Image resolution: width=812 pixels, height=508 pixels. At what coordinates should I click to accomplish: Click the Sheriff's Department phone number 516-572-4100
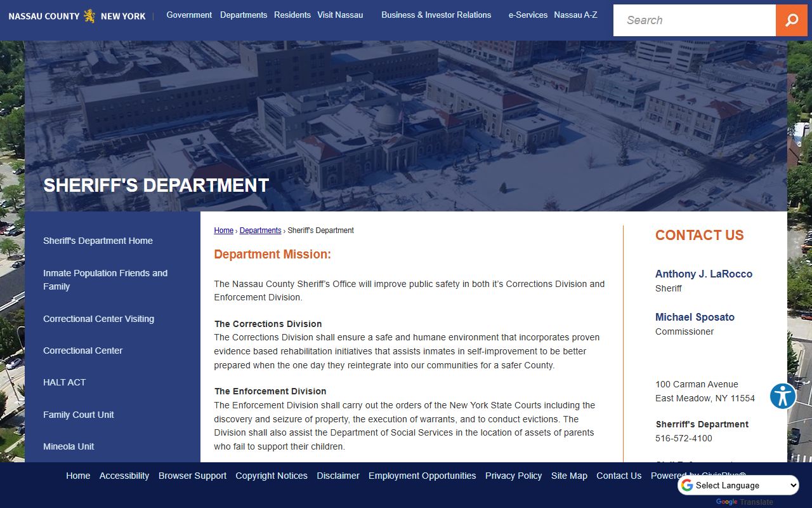pos(683,438)
